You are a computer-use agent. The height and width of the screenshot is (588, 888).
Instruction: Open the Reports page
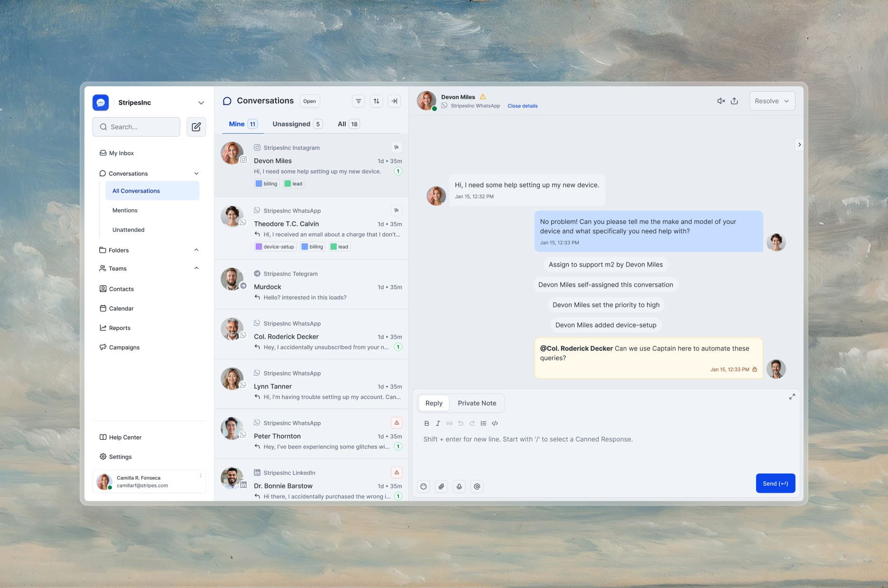click(x=115, y=328)
